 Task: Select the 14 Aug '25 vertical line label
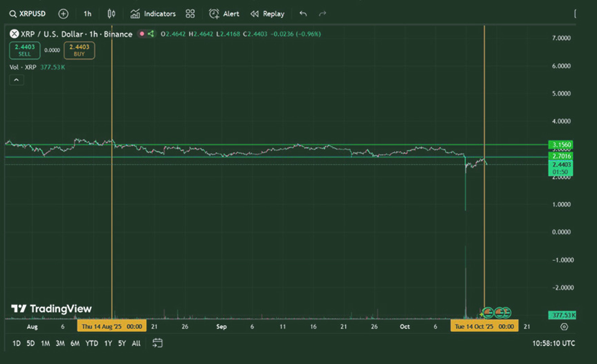click(112, 326)
